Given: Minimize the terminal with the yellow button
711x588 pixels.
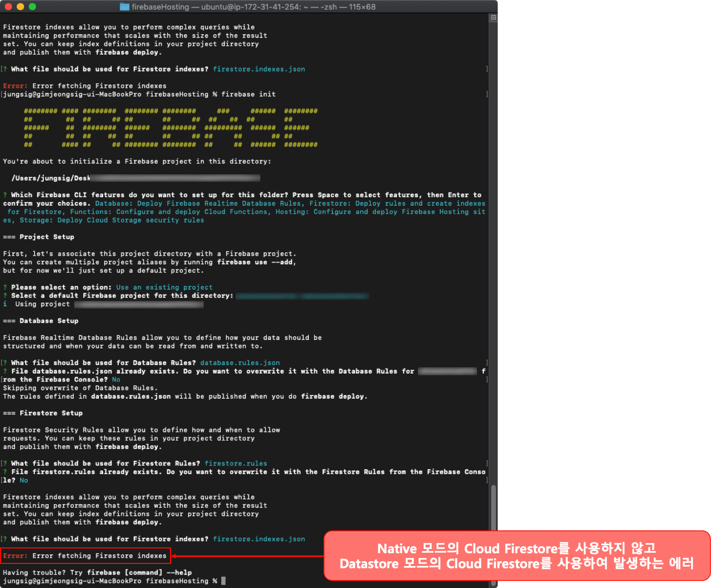Looking at the screenshot, I should coord(20,7).
